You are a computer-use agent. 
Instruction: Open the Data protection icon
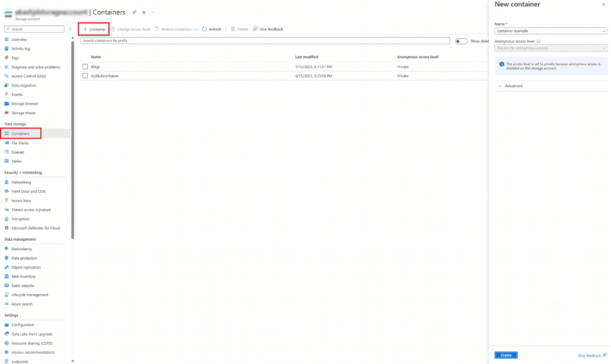click(7, 258)
